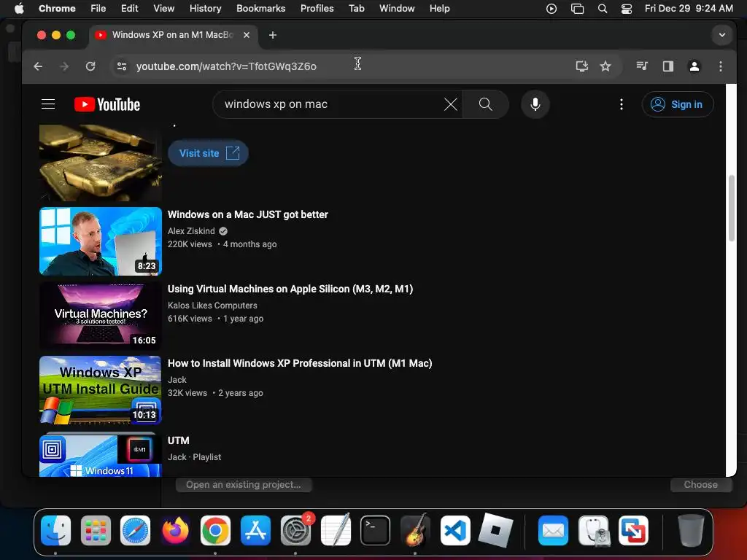Click the page vertical scrollbar thumb
747x560 pixels.
coord(731,209)
